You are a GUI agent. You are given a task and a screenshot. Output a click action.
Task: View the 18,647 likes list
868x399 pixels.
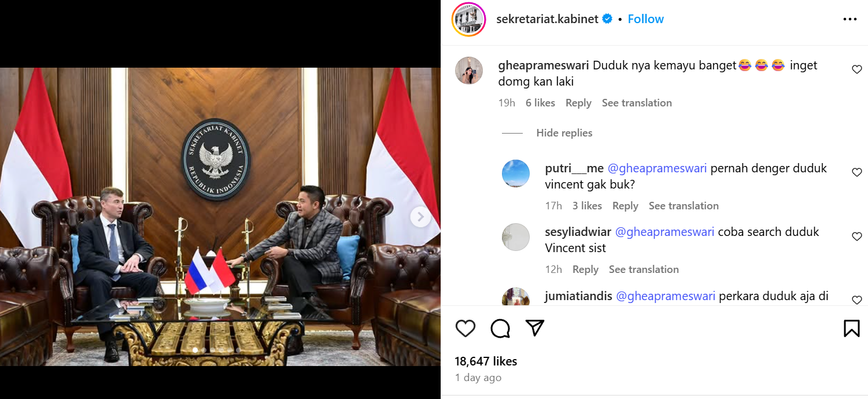pos(486,361)
